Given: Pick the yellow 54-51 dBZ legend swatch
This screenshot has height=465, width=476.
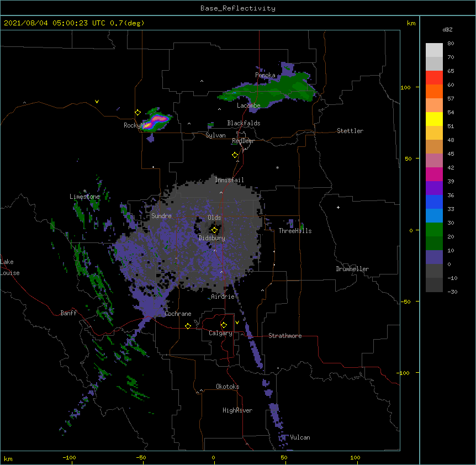Looking at the screenshot, I should [434, 119].
